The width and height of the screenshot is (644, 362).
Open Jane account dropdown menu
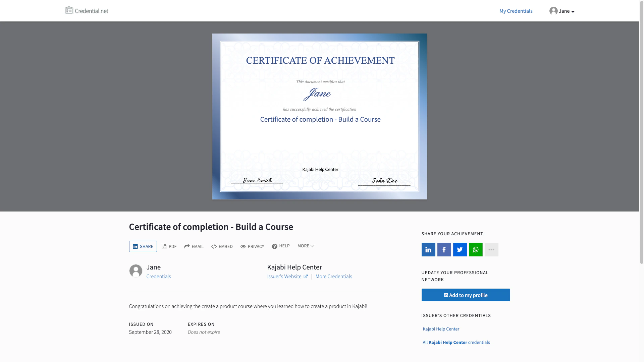562,11
